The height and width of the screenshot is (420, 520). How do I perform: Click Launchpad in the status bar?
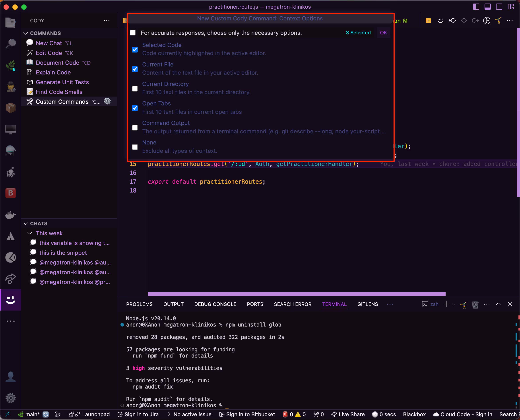coord(89,414)
